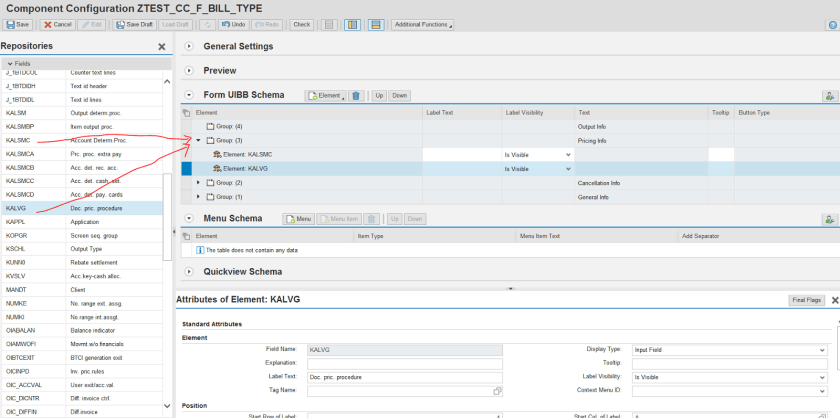Click the Final Flags button
840x418 pixels.
point(806,299)
